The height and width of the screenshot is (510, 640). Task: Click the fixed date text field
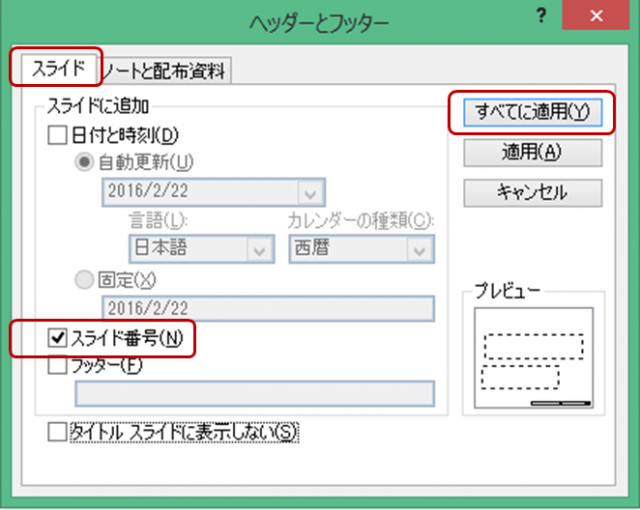(x=268, y=310)
